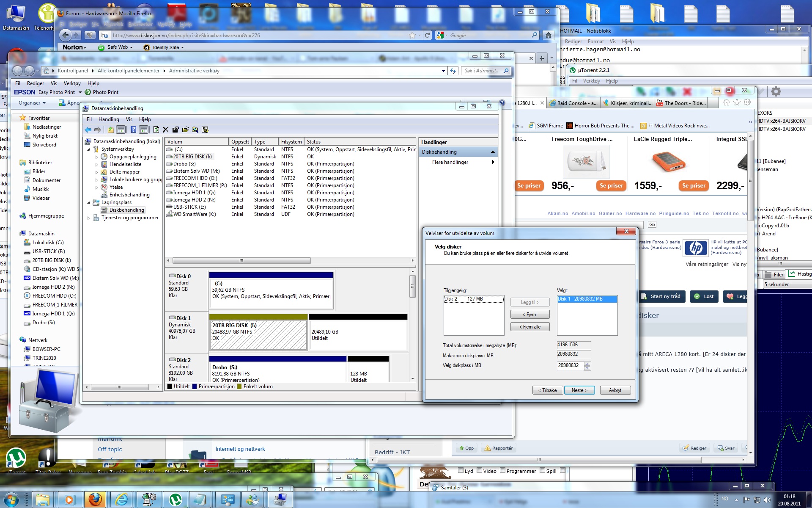Toggle the show/hide console tree icon
This screenshot has width=812, height=508.
pos(121,130)
